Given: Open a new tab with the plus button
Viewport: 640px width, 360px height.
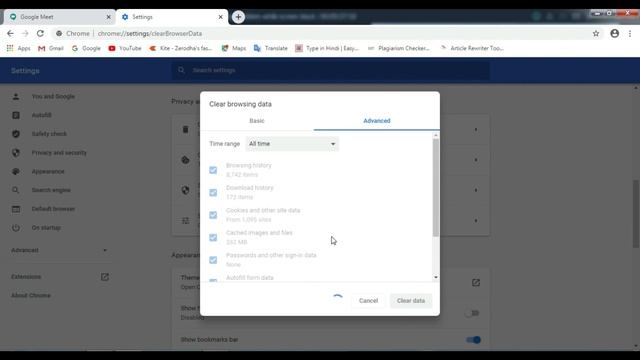Looking at the screenshot, I should pyautogui.click(x=238, y=17).
